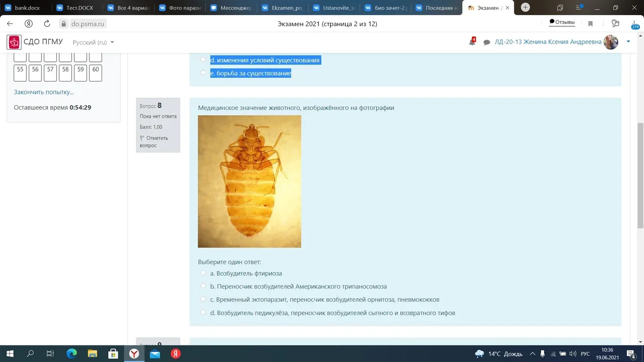The image size is (644, 362).
Task: Open volume speaker tray icon
Action: point(572,353)
